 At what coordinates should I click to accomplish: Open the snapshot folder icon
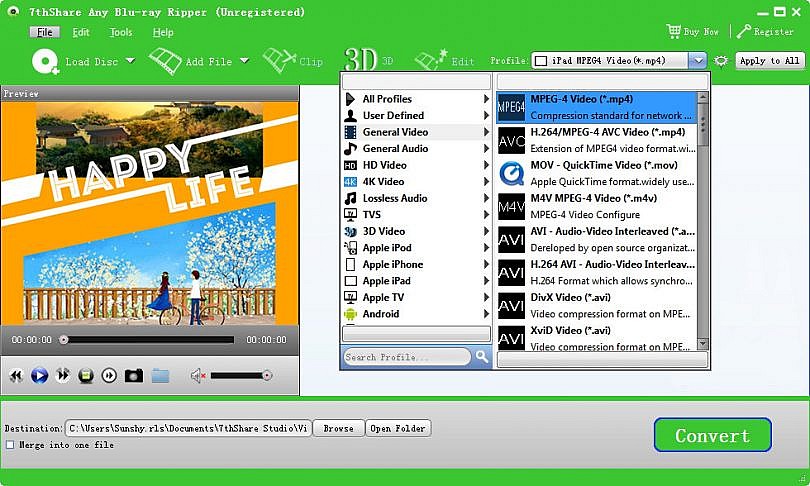(x=161, y=375)
